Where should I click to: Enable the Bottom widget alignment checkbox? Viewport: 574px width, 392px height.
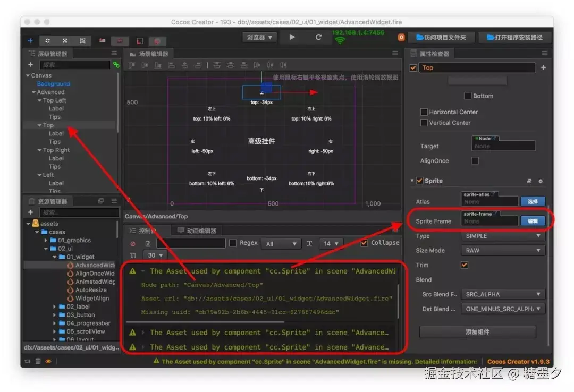[468, 96]
